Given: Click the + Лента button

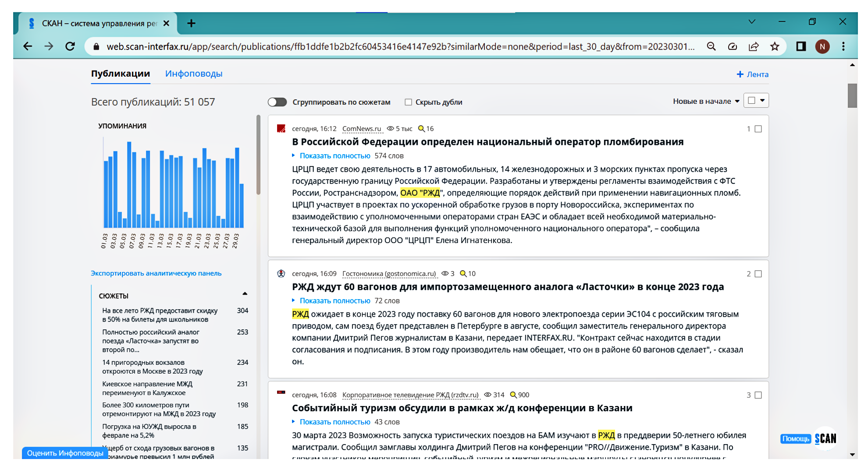Looking at the screenshot, I should pyautogui.click(x=752, y=74).
